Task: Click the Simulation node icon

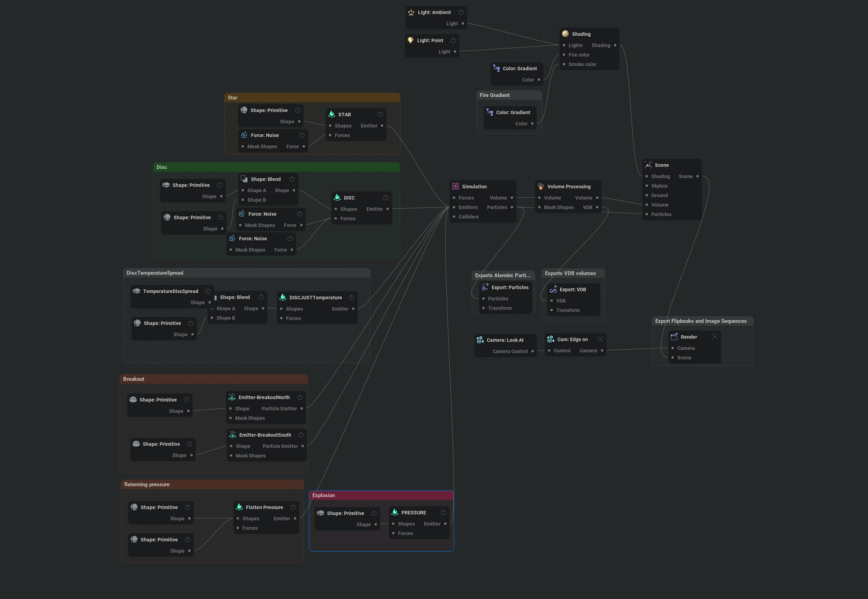Action: point(455,186)
